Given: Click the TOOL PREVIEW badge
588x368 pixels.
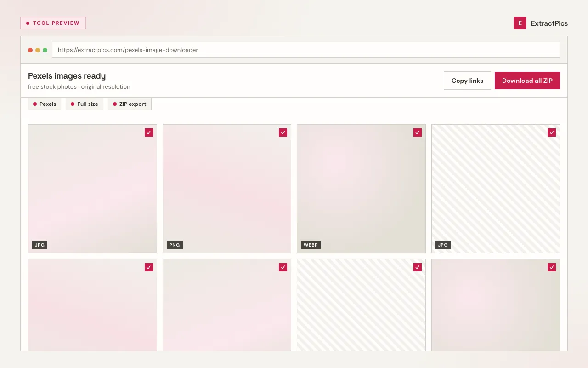Looking at the screenshot, I should (53, 23).
